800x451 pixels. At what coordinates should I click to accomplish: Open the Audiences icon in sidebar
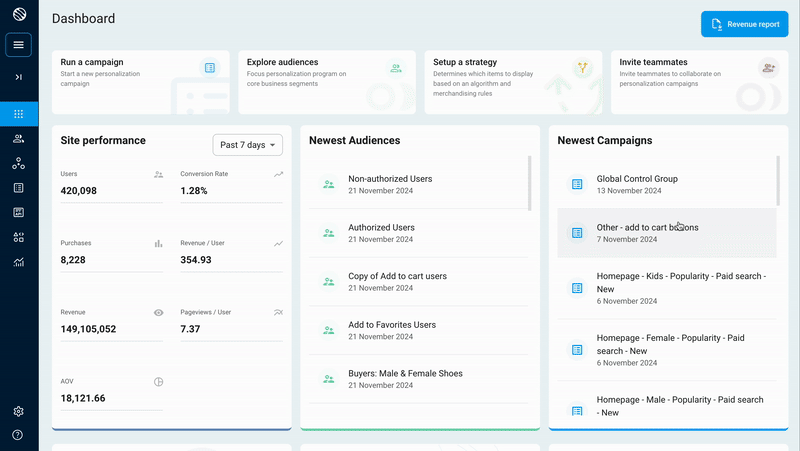(19, 139)
